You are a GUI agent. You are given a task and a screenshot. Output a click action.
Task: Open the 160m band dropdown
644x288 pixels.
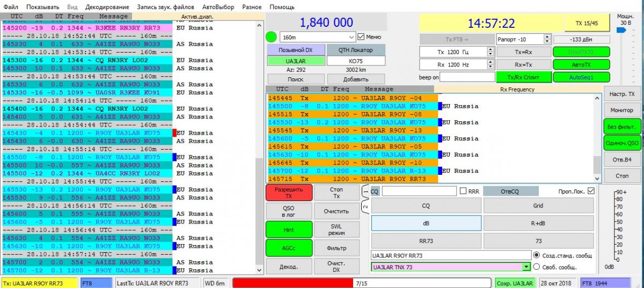(352, 37)
